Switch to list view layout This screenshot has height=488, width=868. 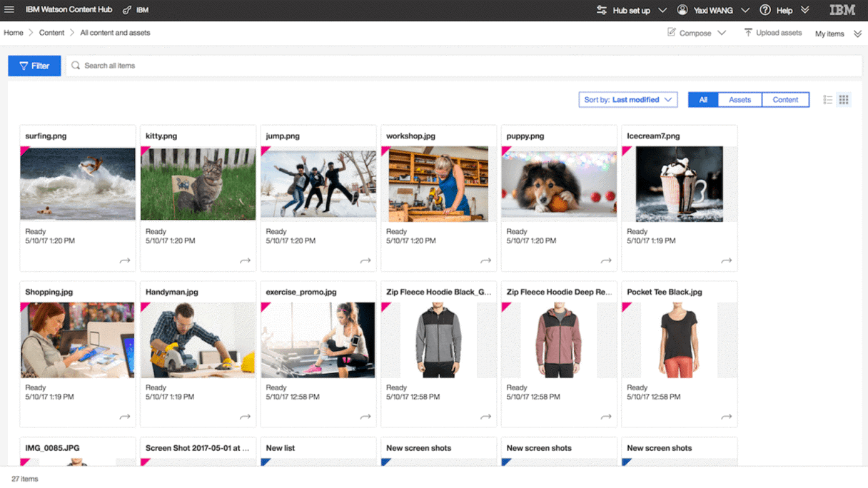829,99
